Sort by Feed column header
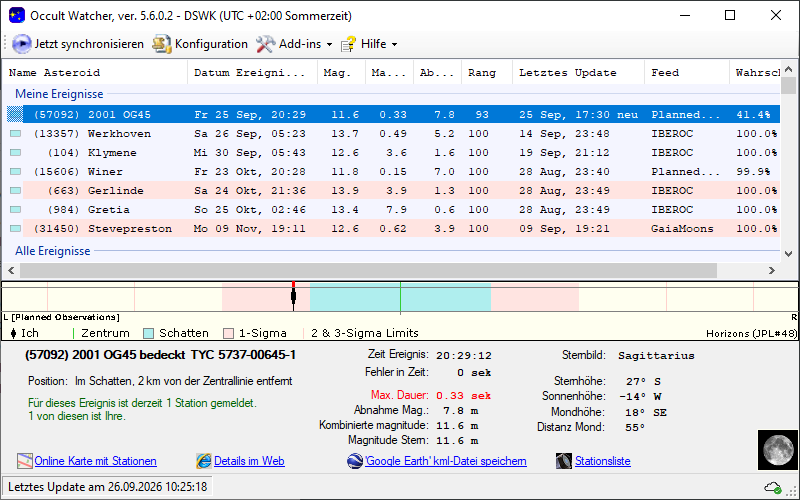 (687, 72)
